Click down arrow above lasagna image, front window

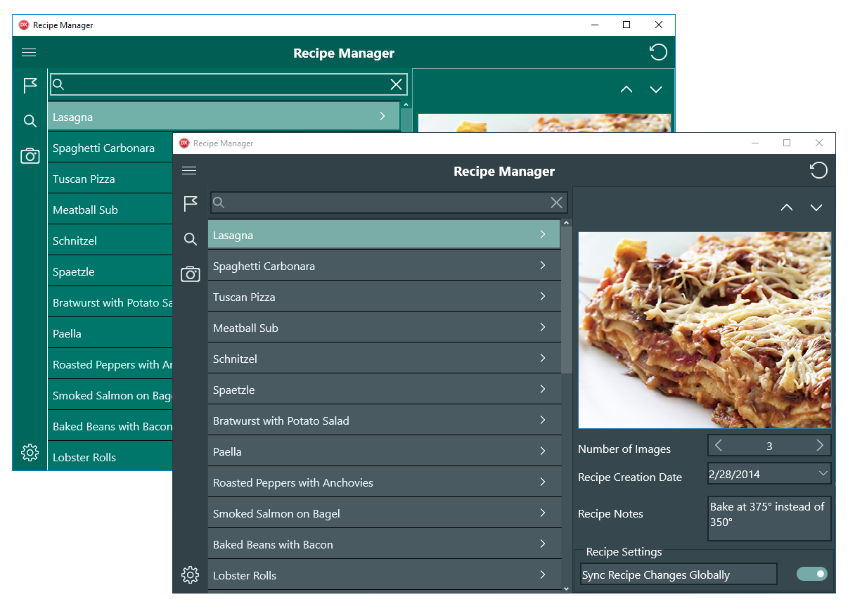pyautogui.click(x=816, y=207)
